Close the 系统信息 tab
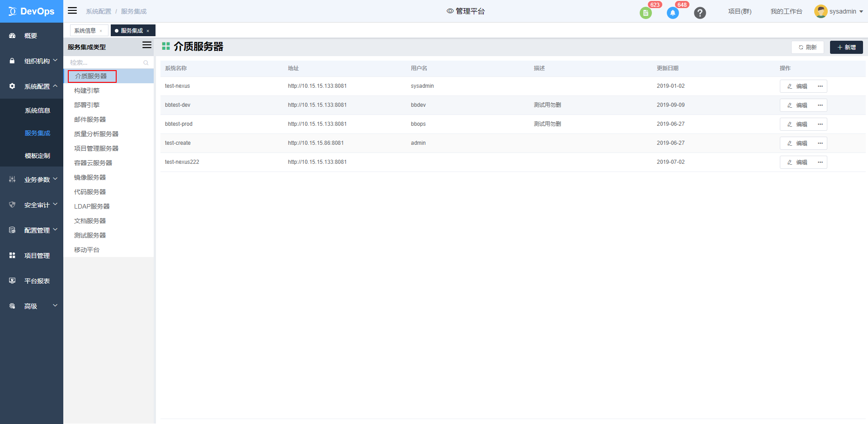 point(101,31)
